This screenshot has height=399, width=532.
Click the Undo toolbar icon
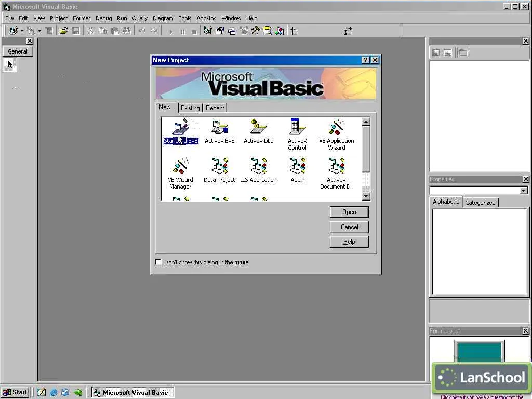tap(142, 31)
